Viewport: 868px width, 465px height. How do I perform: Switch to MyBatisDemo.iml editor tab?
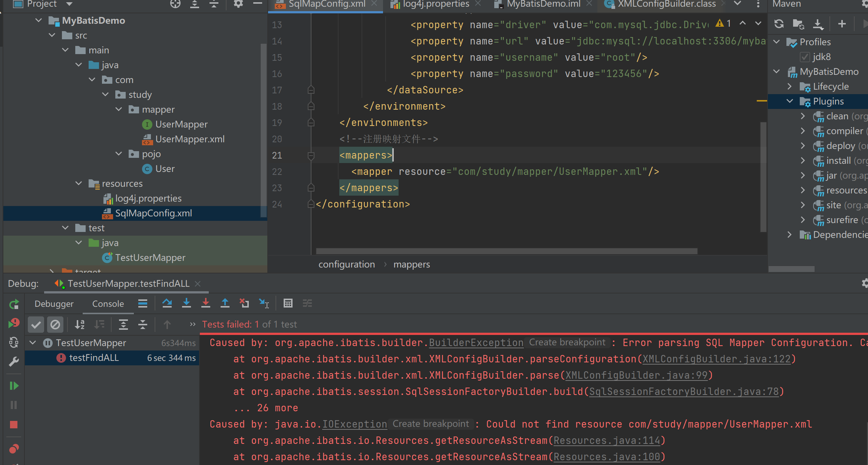click(x=544, y=4)
